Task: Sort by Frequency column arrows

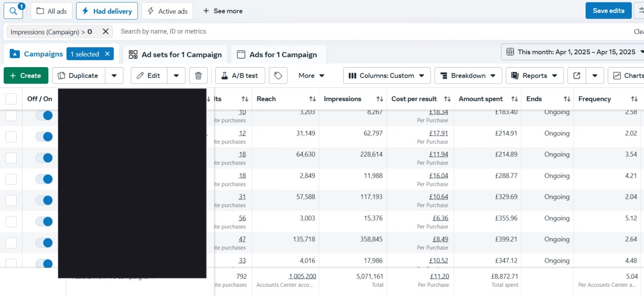Action: click(634, 99)
